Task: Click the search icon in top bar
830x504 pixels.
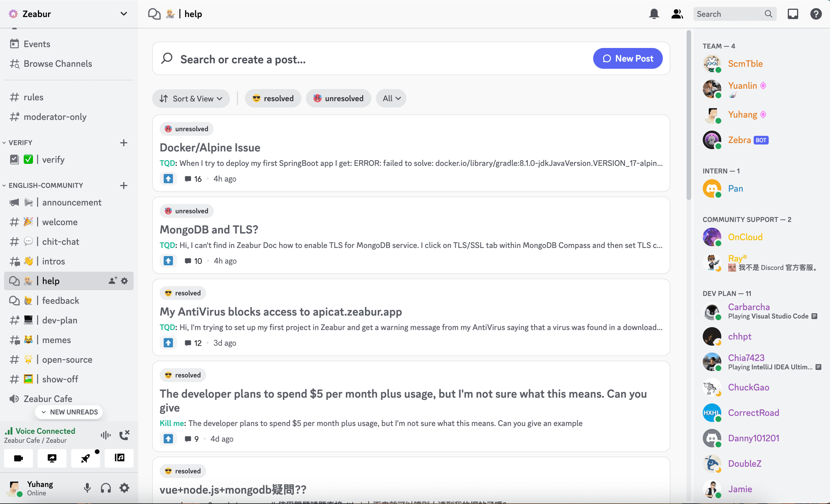Action: pyautogui.click(x=769, y=14)
